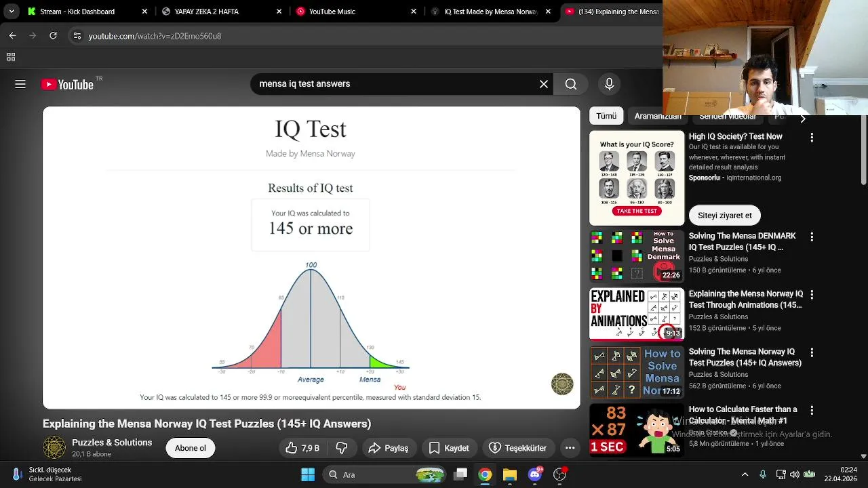The image size is (868, 488).
Task: Open the Explained by Animations thumbnail
Action: click(x=637, y=314)
